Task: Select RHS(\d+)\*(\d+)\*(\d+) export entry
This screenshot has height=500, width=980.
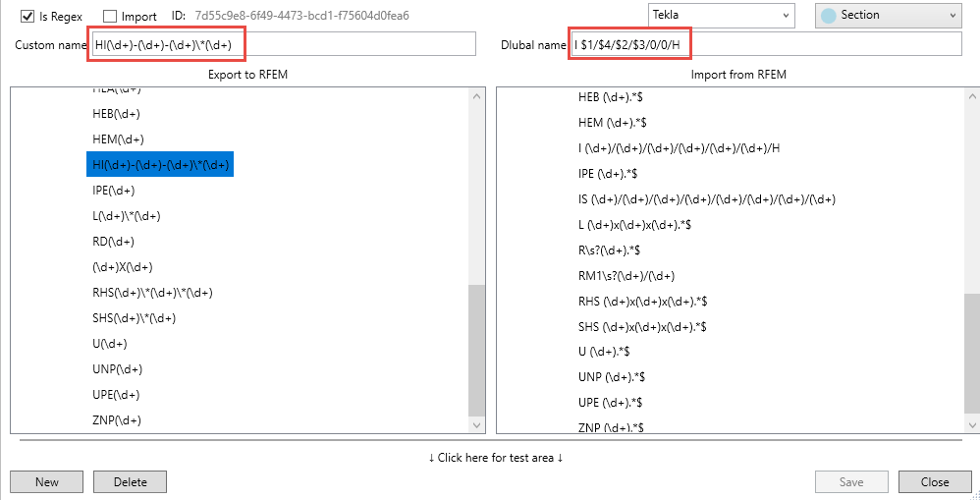Action: point(152,293)
